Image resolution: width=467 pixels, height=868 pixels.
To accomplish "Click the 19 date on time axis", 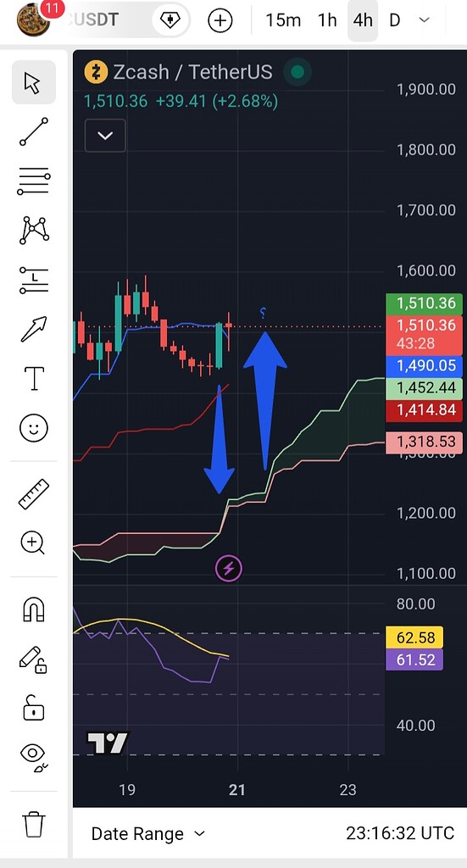I will [x=127, y=790].
